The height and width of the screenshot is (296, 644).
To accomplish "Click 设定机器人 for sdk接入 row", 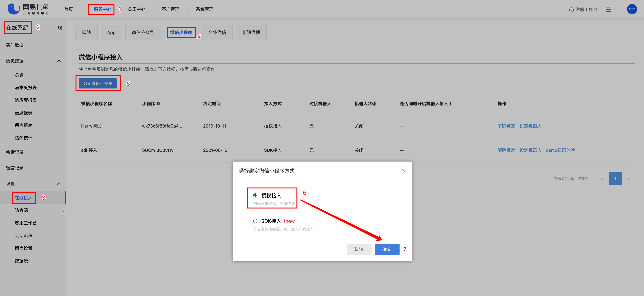I will click(x=530, y=150).
